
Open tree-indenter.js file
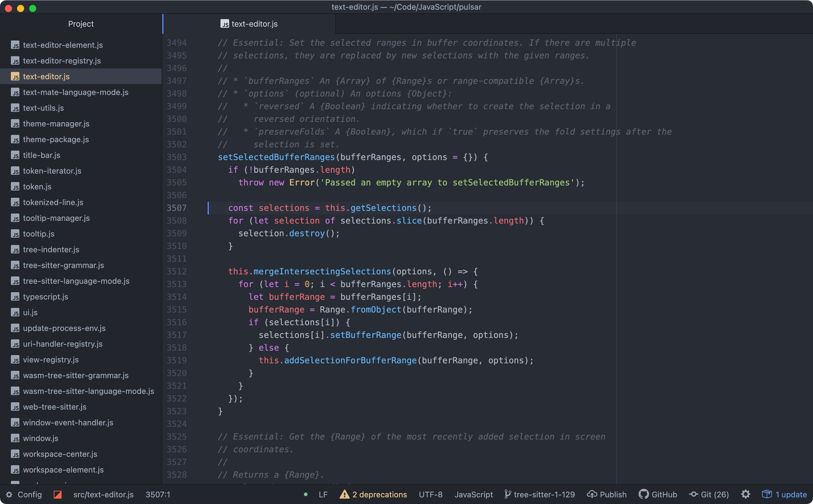[51, 250]
